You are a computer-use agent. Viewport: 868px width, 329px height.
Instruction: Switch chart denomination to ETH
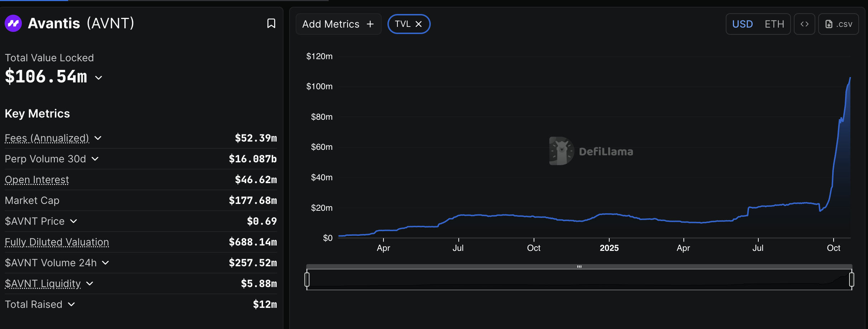pyautogui.click(x=774, y=24)
